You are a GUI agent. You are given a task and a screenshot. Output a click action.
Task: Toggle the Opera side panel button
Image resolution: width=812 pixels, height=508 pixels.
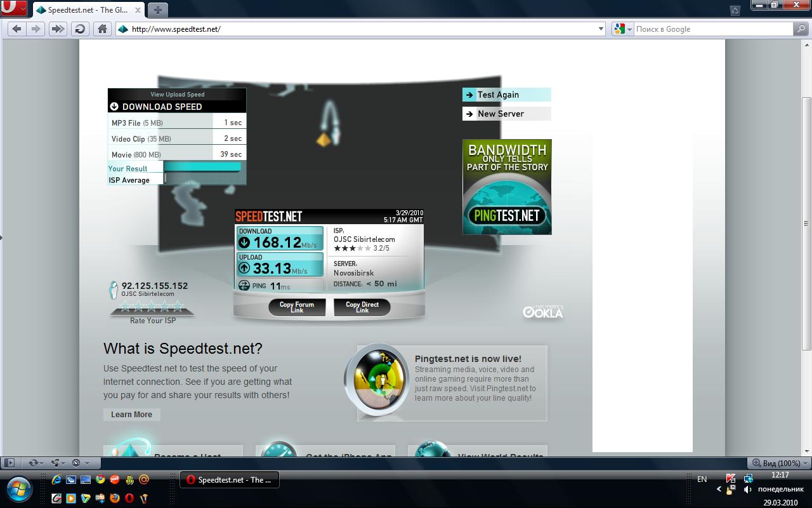9,463
